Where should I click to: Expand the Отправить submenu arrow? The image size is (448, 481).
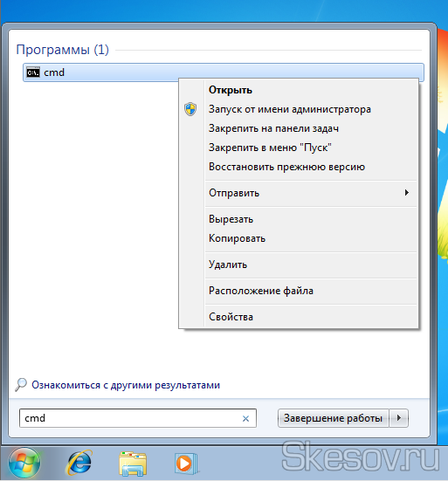point(407,193)
